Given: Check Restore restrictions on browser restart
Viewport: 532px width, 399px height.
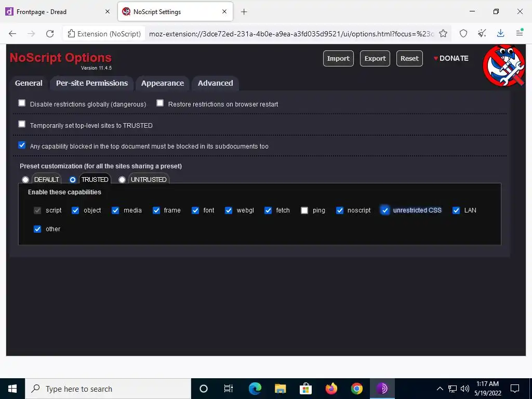Looking at the screenshot, I should (x=160, y=103).
